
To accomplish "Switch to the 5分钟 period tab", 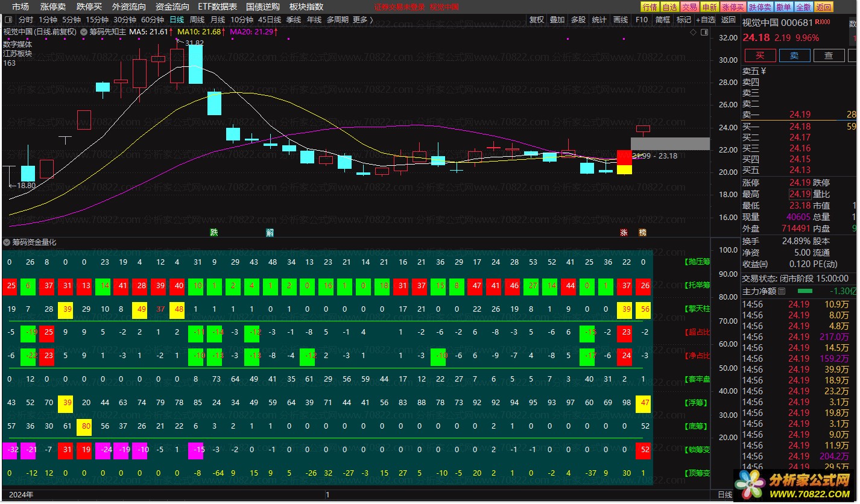I will pyautogui.click(x=72, y=20).
